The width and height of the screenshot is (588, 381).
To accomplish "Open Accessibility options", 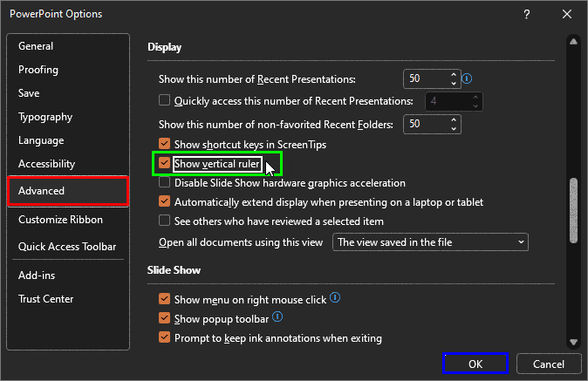I will [68, 164].
